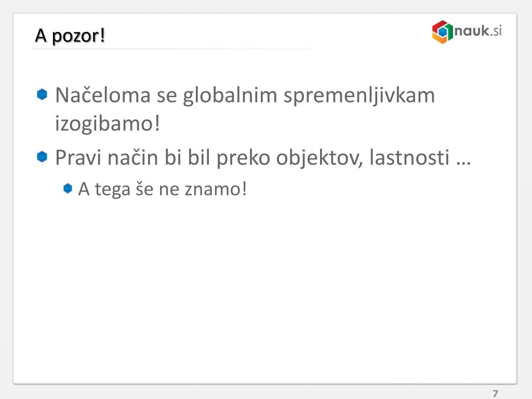Click the sub-bullet text 'A tega še ne znamo!'
The image size is (532, 399).
coord(162,189)
